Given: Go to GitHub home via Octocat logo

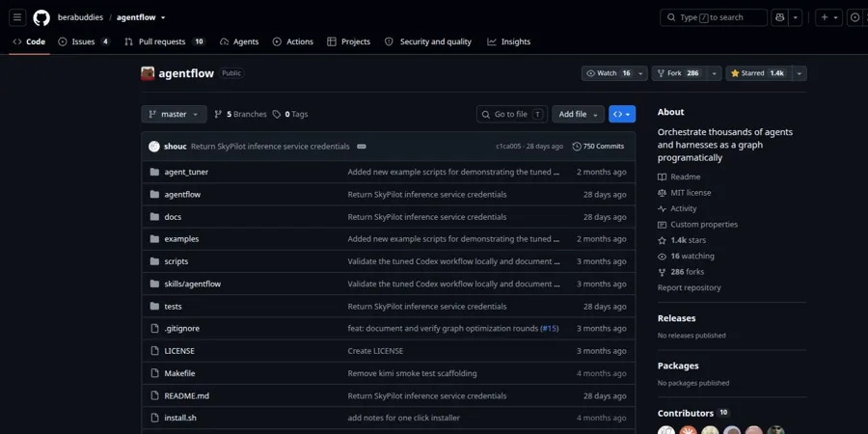Looking at the screenshot, I should coord(41,17).
